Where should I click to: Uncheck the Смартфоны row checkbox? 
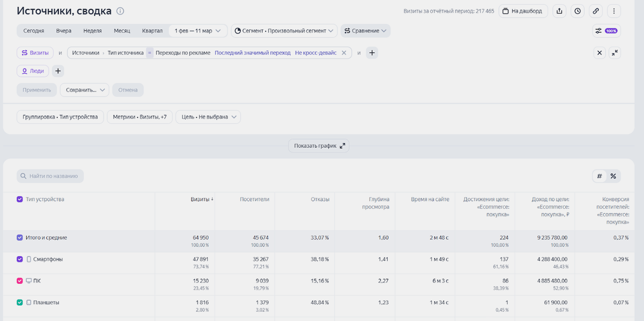(x=20, y=259)
